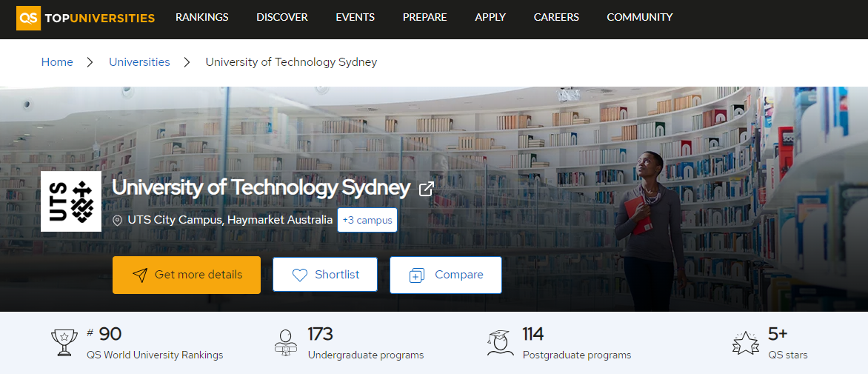Click the 5+ stars value

pyautogui.click(x=778, y=334)
